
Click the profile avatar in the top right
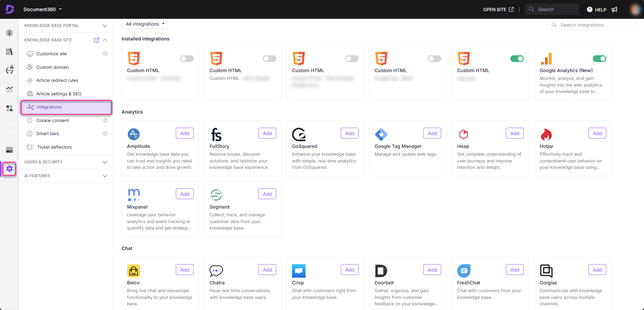[x=635, y=9]
